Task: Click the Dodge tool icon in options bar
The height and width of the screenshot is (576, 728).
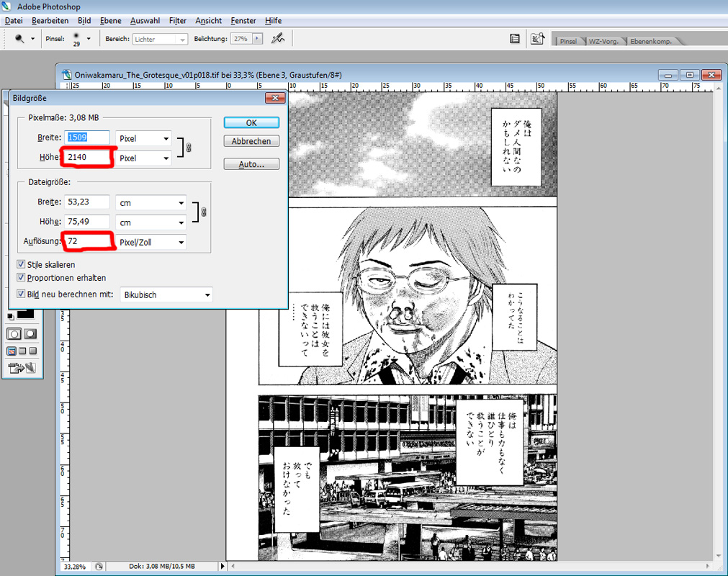Action: coord(19,39)
